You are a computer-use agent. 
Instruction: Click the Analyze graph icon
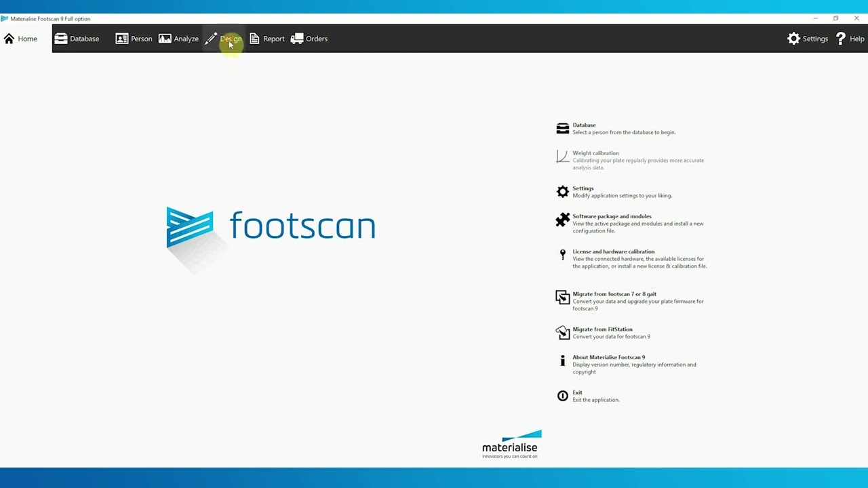pos(165,39)
